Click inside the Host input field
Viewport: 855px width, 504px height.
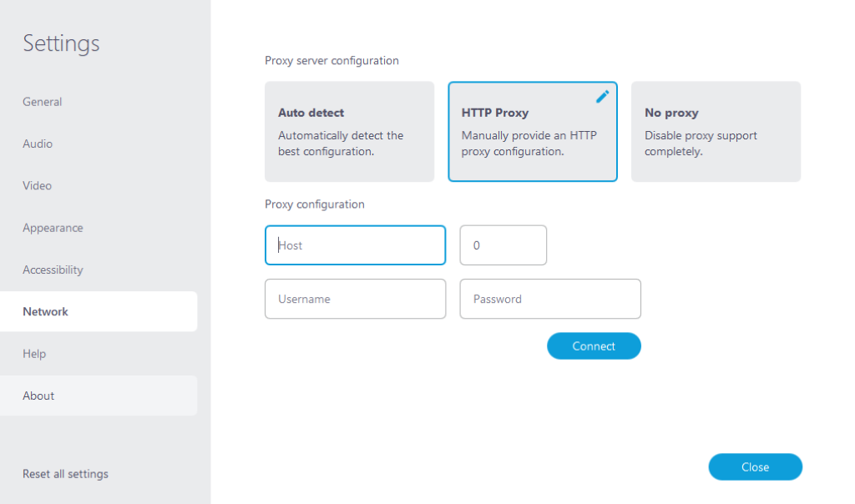tap(355, 244)
